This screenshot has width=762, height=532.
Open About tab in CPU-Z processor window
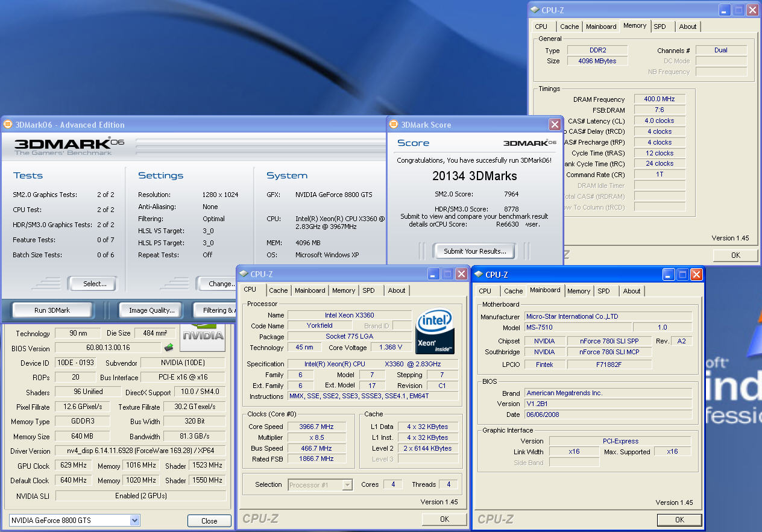(x=397, y=290)
